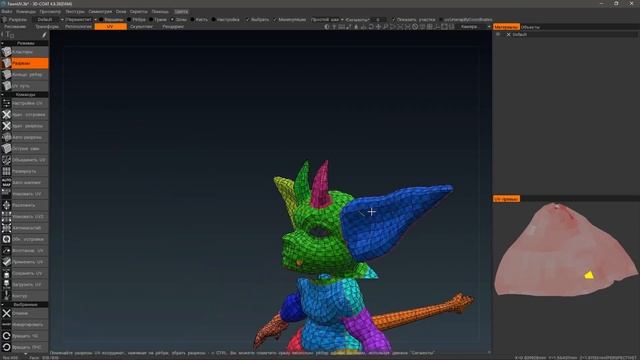Toggle the Выбрать checkbox
640x360 pixels.
[247, 20]
